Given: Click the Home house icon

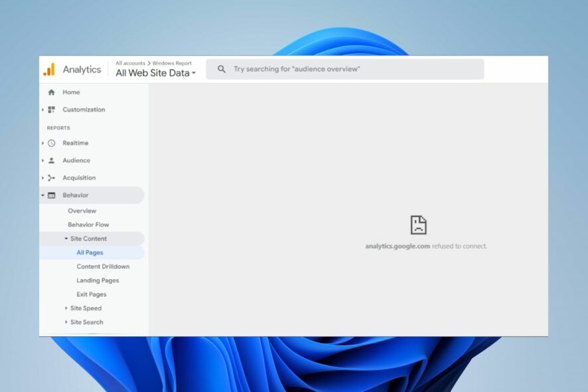Looking at the screenshot, I should (x=51, y=92).
